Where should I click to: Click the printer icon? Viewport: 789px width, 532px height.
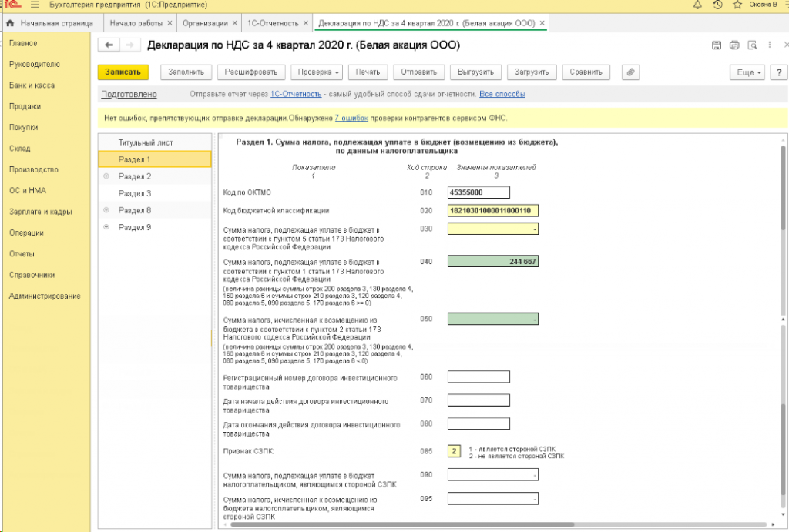pos(734,45)
